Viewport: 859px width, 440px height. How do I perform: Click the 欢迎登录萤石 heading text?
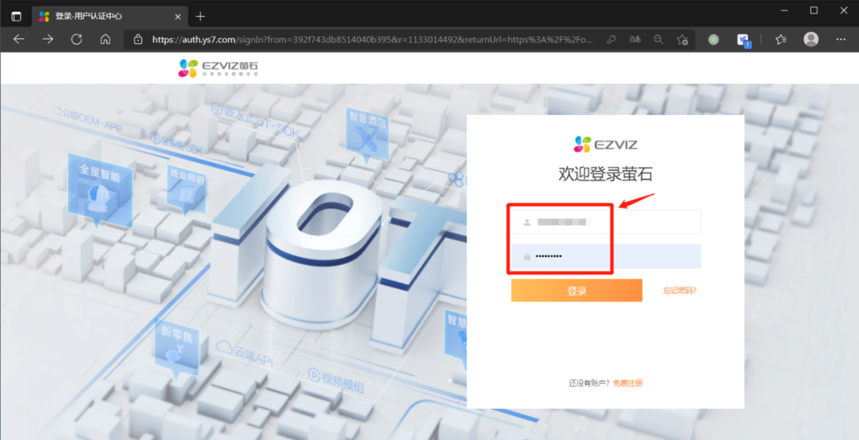point(605,174)
